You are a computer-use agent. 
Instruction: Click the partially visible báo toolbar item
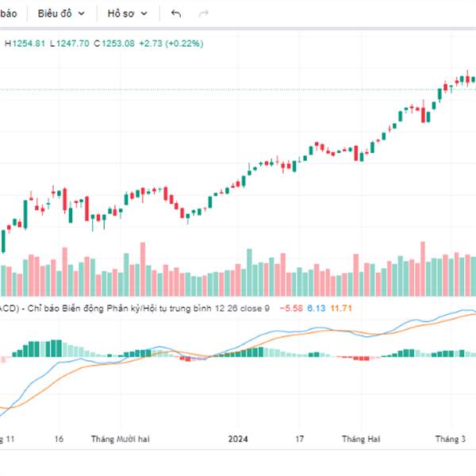point(9,13)
